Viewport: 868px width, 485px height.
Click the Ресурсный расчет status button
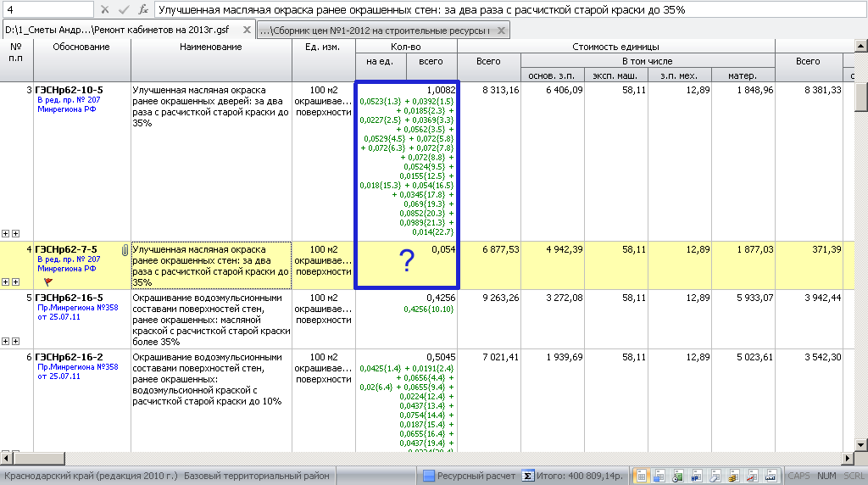pyautogui.click(x=469, y=476)
